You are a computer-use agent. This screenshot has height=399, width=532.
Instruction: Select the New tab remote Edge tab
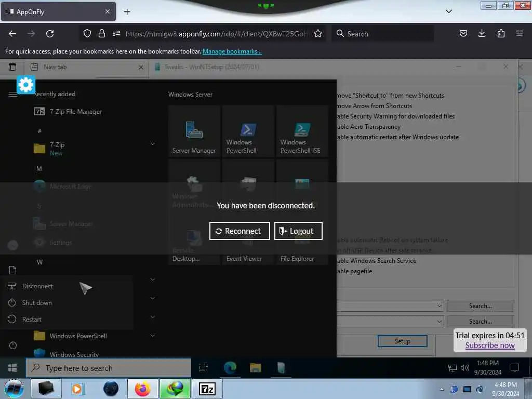(87, 67)
